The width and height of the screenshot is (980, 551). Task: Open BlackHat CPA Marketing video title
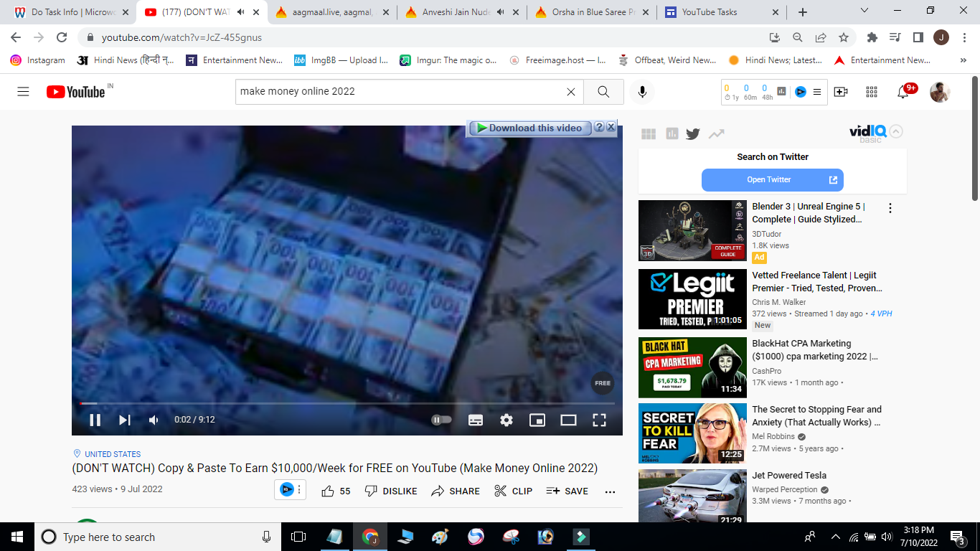click(x=815, y=350)
